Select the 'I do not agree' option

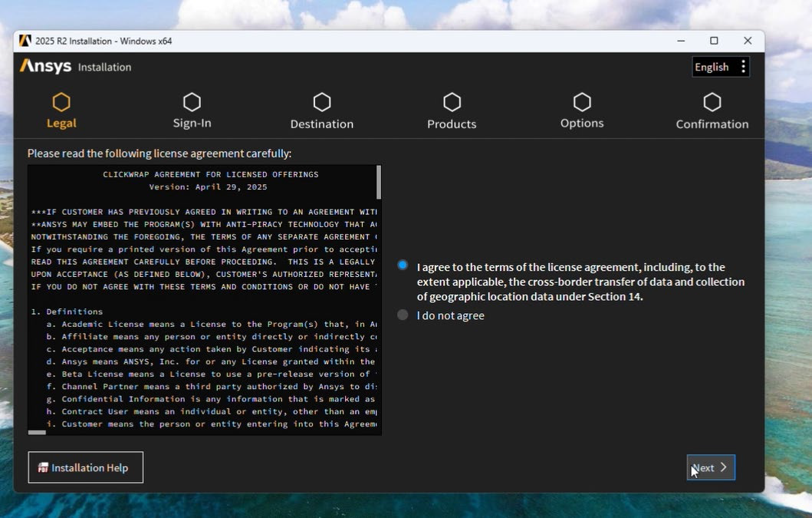tap(403, 315)
